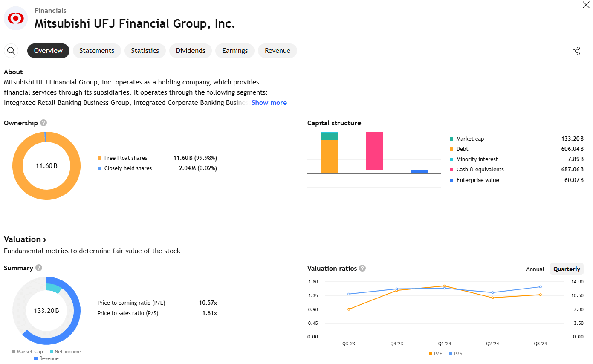Click the Net income legend under Summary donut
Image resolution: width=593 pixels, height=364 pixels.
65,352
